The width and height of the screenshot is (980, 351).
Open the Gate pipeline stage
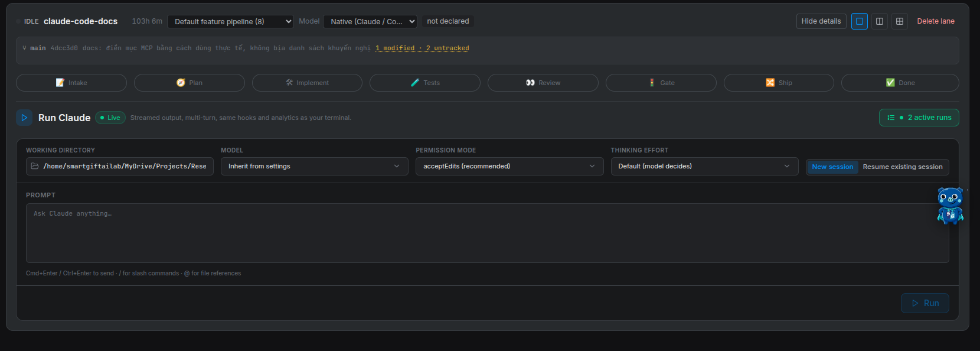(661, 83)
